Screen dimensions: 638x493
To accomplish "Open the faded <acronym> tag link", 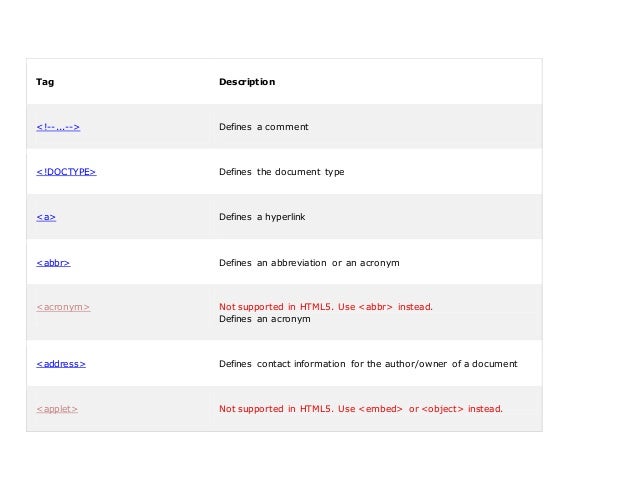I will click(x=63, y=307).
